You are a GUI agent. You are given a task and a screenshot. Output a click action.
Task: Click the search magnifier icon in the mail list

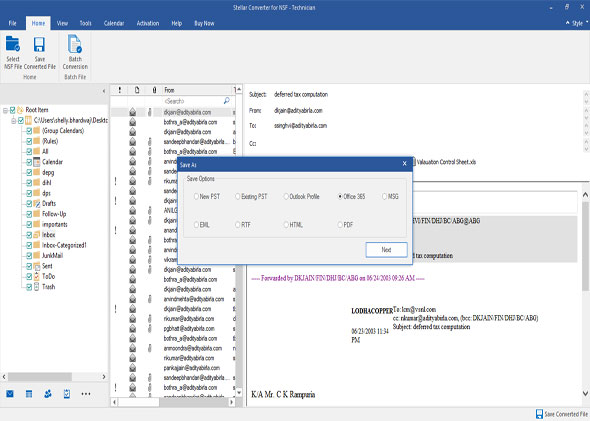click(227, 101)
